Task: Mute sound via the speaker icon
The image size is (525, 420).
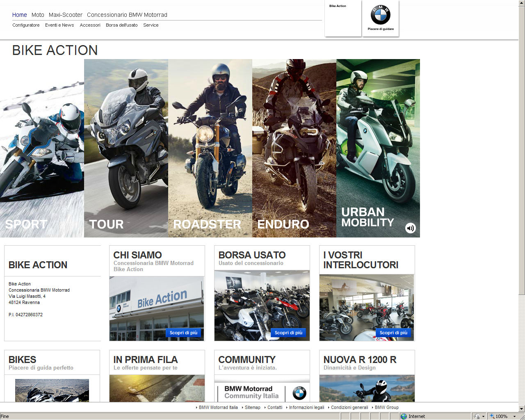Action: click(411, 228)
